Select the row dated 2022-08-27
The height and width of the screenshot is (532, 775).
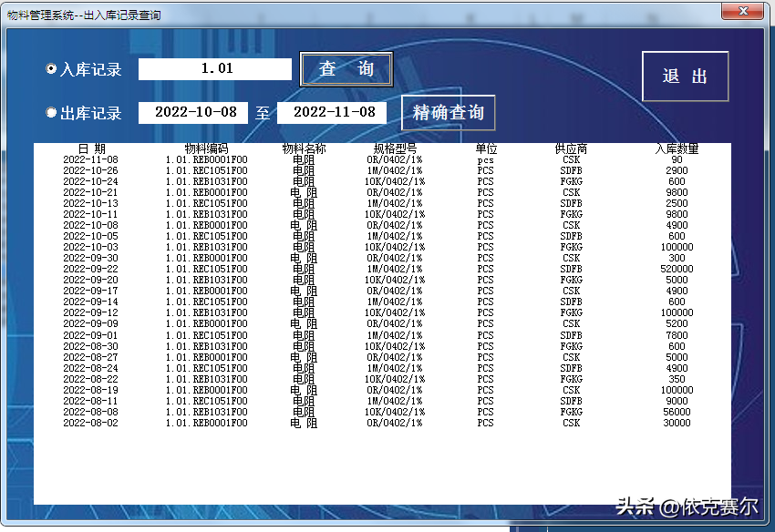383,357
